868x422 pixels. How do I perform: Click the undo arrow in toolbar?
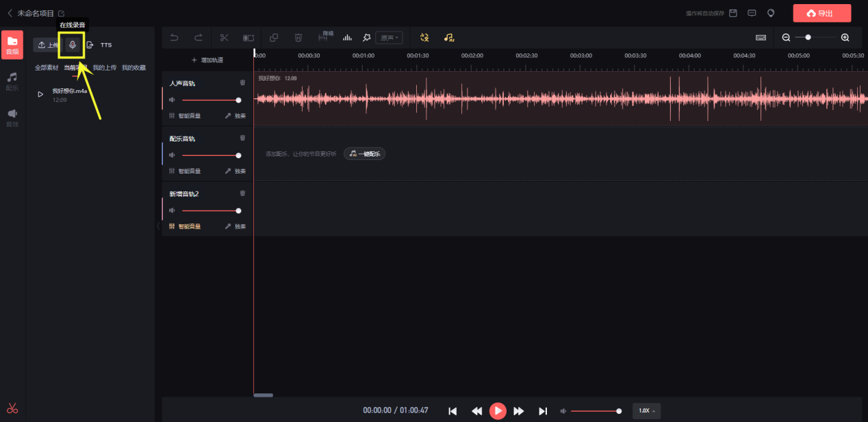coord(174,38)
